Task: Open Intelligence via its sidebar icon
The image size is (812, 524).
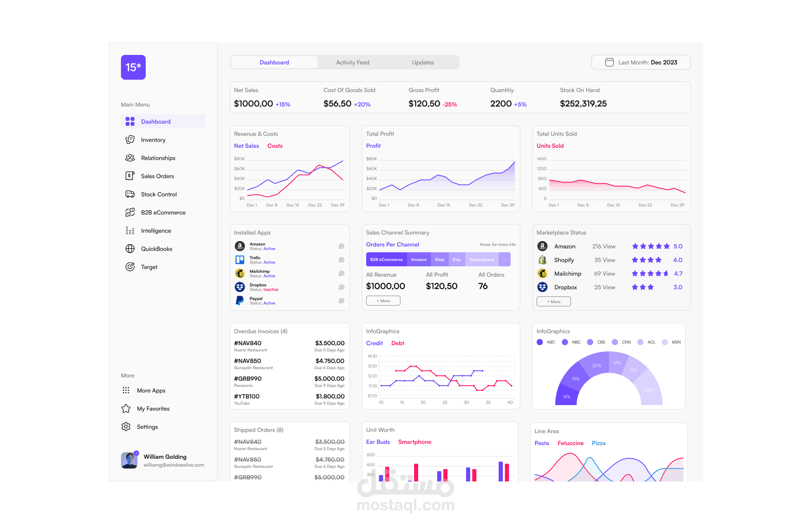Action: (130, 230)
